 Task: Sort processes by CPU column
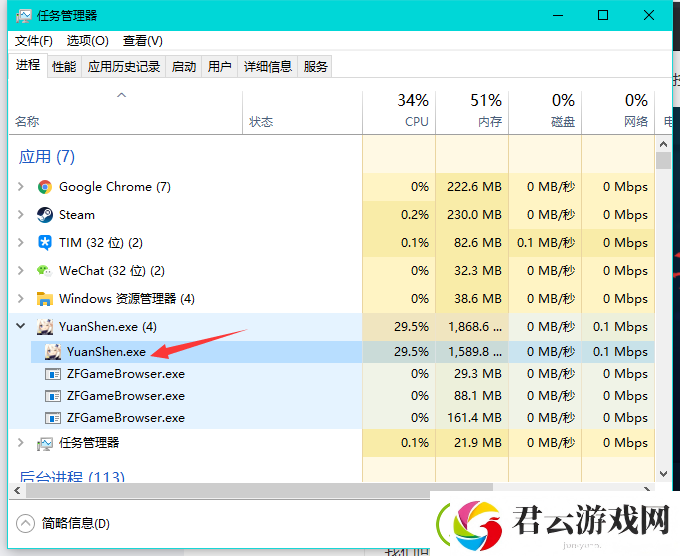click(x=399, y=112)
